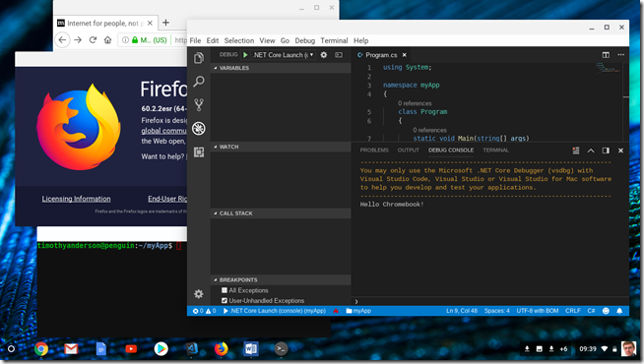Change indentation via Spaces: 4
Screen dimensions: 644x364
coord(496,311)
